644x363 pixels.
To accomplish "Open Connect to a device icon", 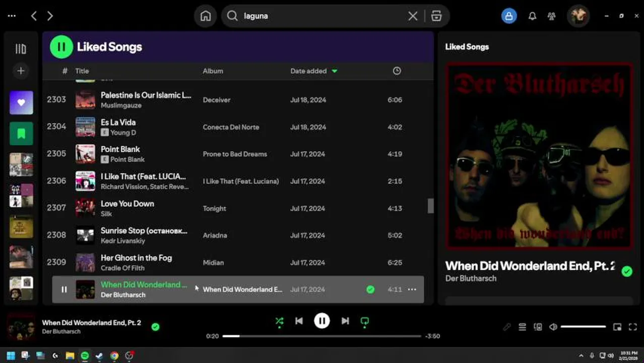I will [538, 327].
